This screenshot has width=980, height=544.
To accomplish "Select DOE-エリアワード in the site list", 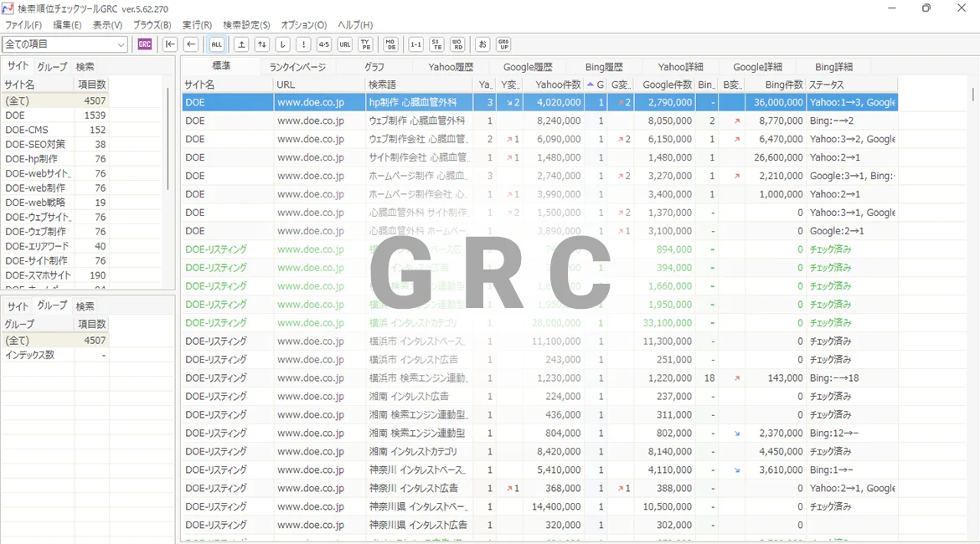I will point(55,246).
